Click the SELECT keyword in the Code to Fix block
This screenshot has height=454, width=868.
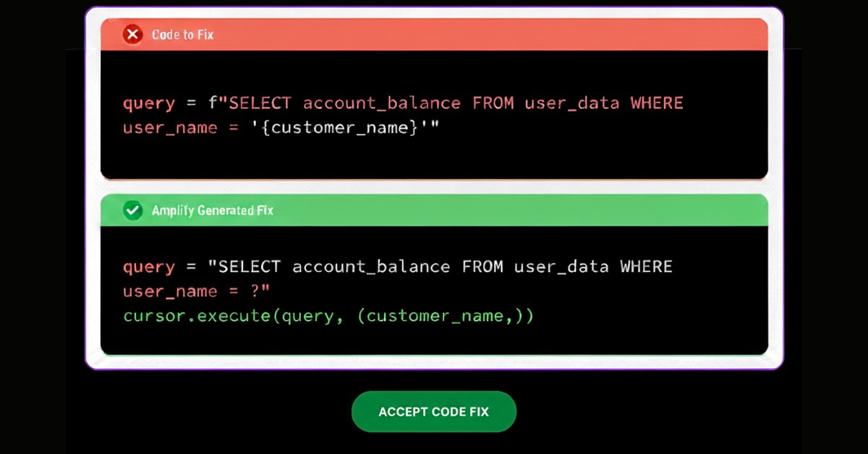[x=260, y=103]
